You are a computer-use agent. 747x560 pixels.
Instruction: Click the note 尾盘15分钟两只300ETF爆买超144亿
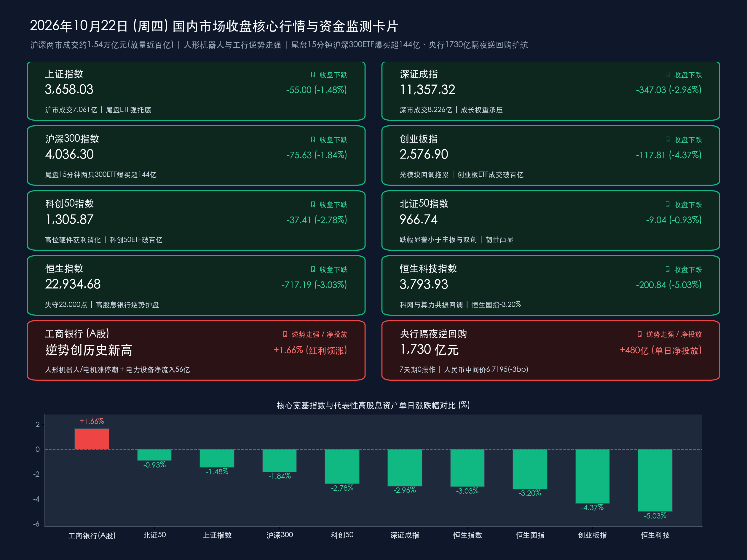click(100, 175)
